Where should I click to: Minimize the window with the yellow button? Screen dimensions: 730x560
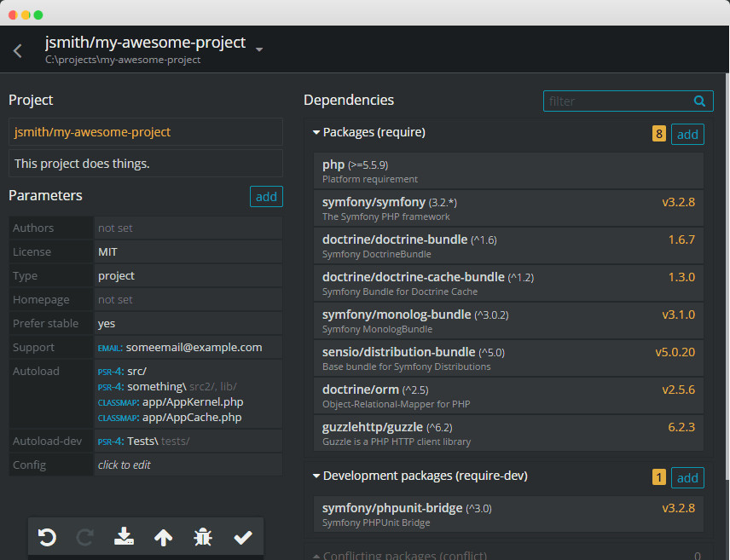(26, 14)
